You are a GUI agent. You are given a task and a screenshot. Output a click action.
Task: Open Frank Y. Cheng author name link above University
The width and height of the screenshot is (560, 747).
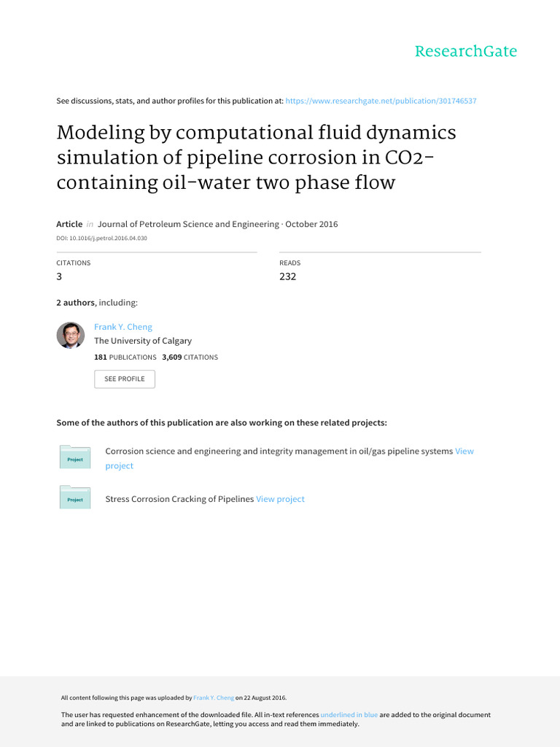[123, 327]
